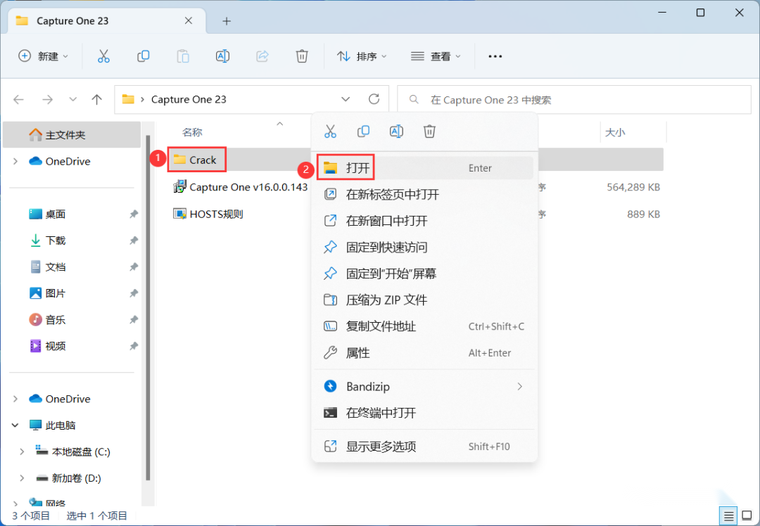The image size is (760, 526).
Task: Choose 在新窗口中打开 menu item
Action: tap(425, 221)
